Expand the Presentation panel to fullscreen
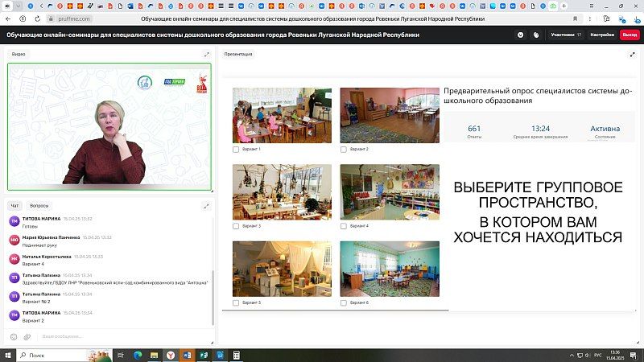Screen dimensions: 644x362 (x=632, y=54)
